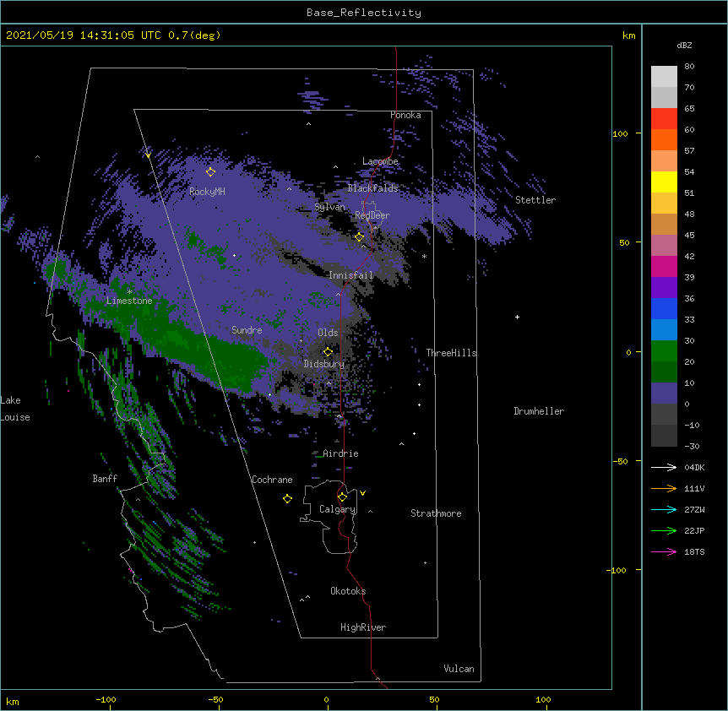Click the magenta 18TS arrow in legend
Screen dimensions: 728x711
point(664,551)
